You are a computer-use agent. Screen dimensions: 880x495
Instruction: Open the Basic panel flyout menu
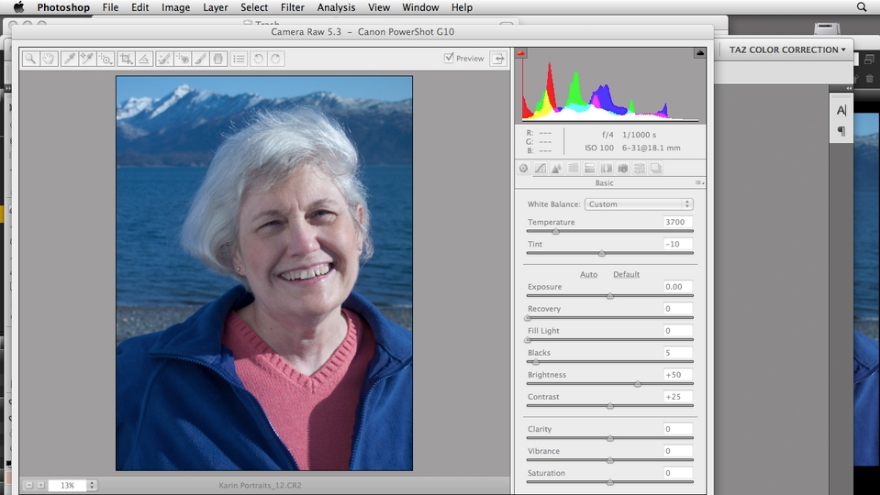700,183
